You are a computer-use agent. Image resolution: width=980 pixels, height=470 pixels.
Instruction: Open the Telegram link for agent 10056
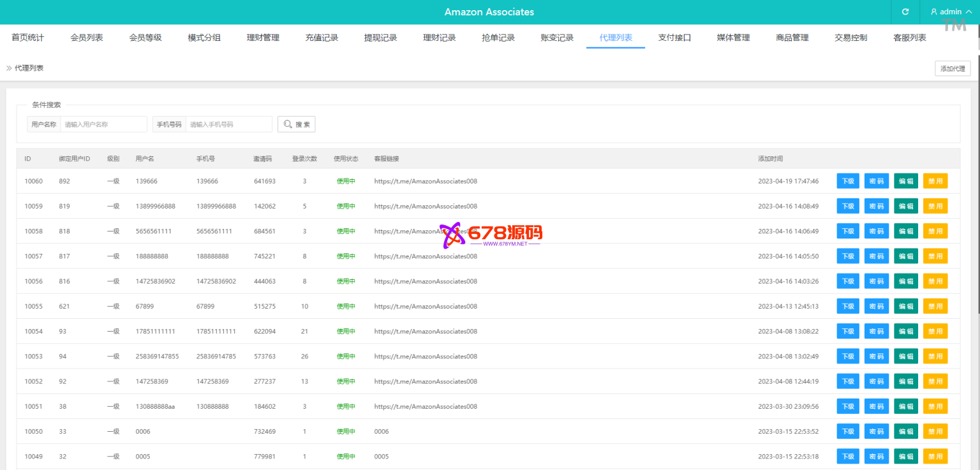[x=426, y=281]
